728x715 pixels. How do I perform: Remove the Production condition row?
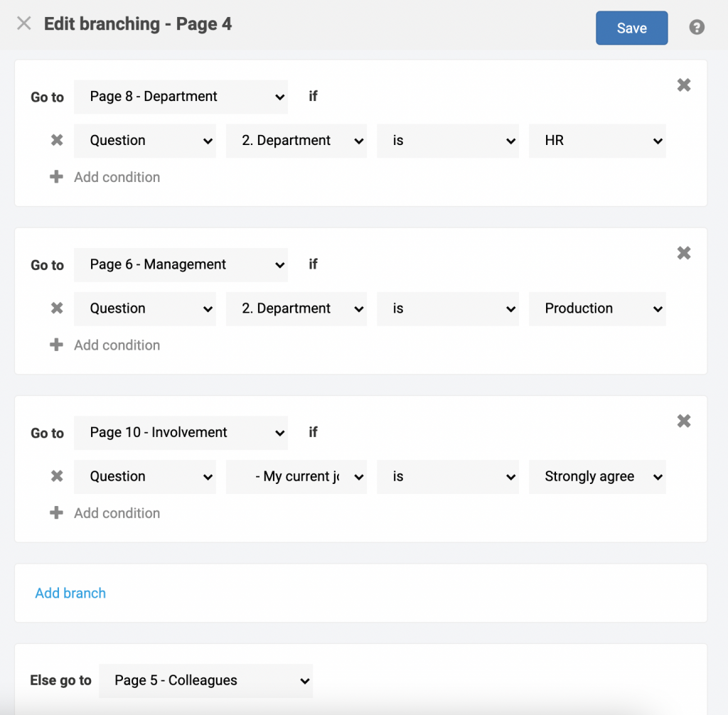pos(57,308)
